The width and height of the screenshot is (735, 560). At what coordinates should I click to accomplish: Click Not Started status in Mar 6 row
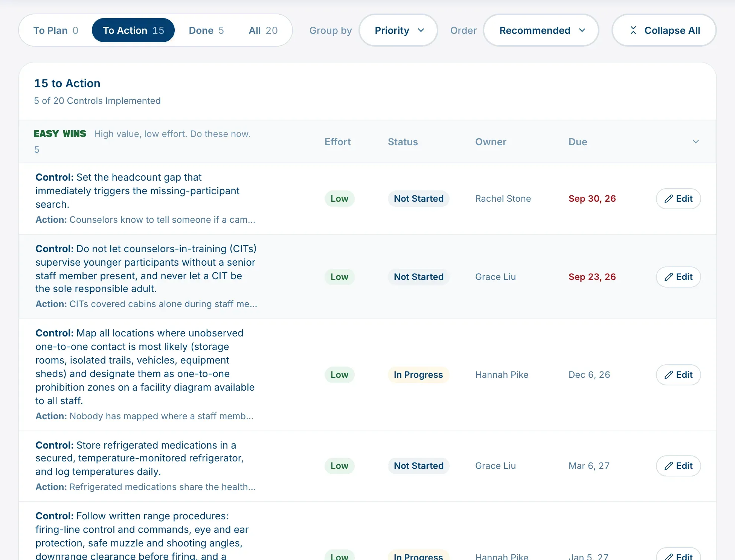tap(419, 466)
